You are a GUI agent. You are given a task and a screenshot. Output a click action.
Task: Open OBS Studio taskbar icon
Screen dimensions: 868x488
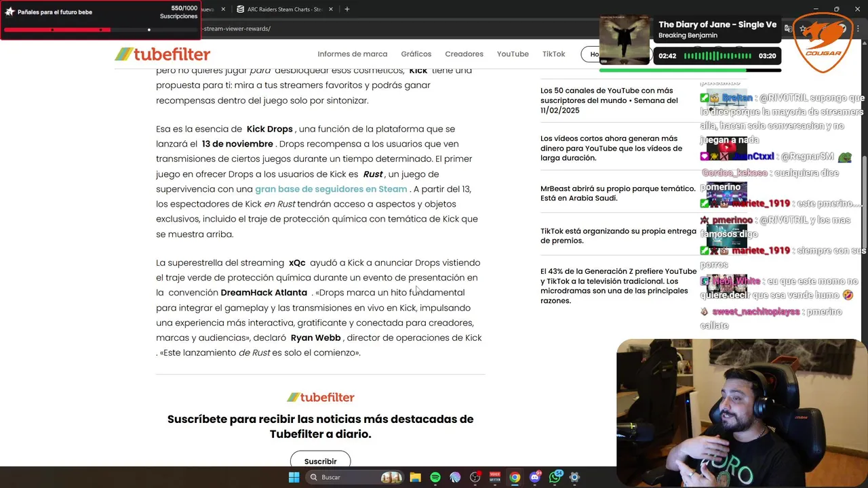[x=475, y=477]
